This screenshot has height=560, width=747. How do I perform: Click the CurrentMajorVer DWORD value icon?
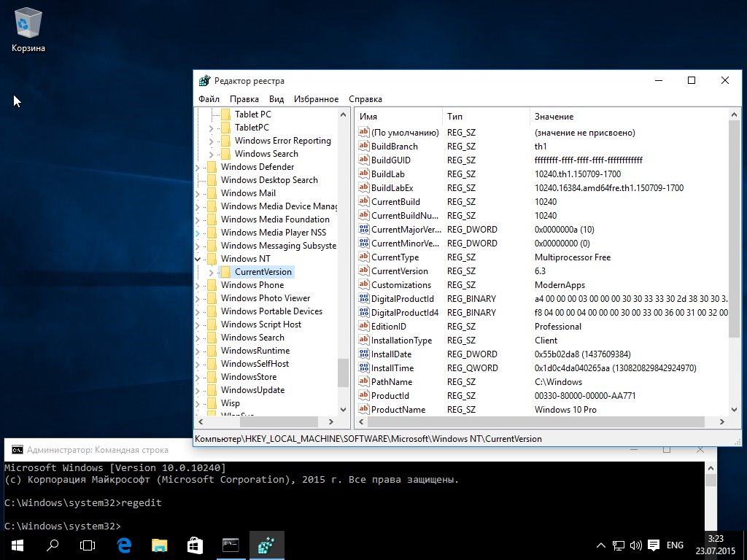pos(364,229)
